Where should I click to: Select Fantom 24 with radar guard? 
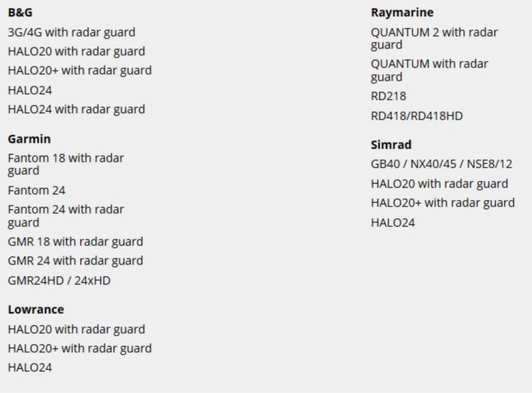(66, 216)
